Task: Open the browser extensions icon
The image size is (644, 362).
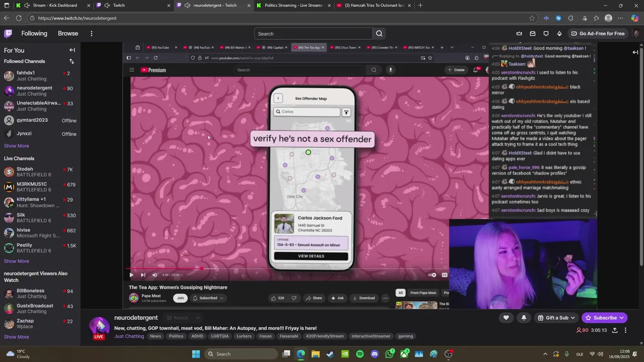Action: pyautogui.click(x=571, y=18)
